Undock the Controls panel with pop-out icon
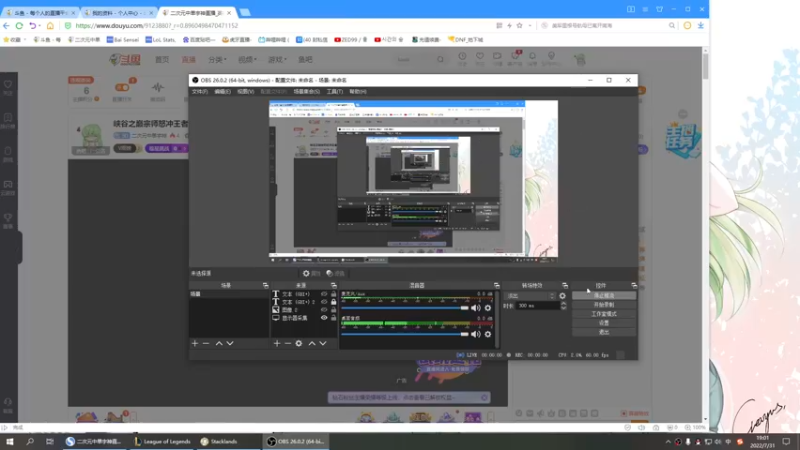The height and width of the screenshot is (450, 800). [x=634, y=286]
